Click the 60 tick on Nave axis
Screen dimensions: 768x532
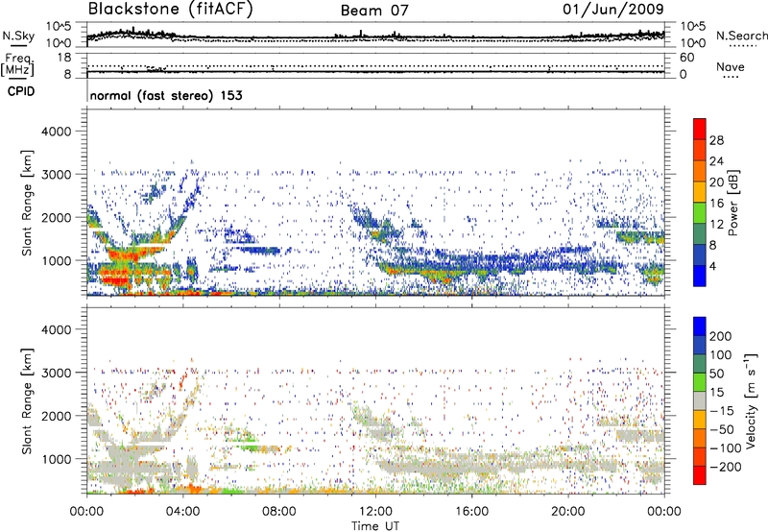click(686, 58)
